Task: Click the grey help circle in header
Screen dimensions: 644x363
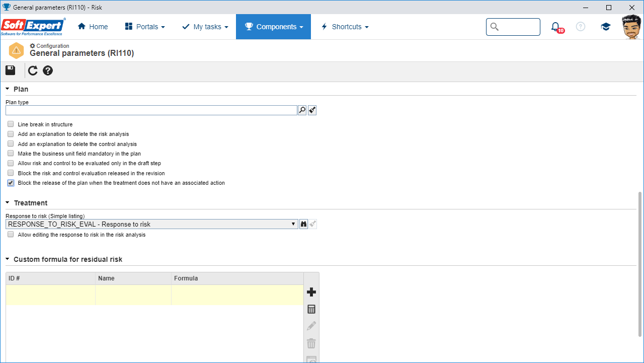Action: click(581, 27)
